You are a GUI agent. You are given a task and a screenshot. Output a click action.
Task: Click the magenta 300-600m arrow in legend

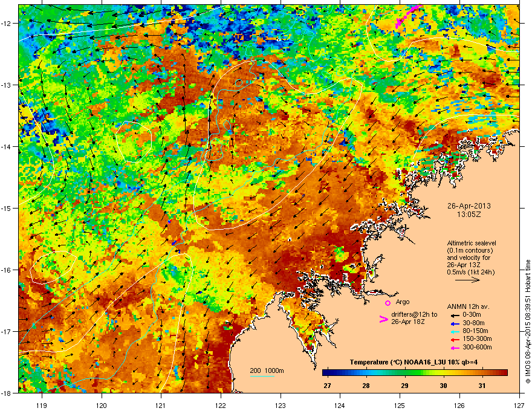coord(455,348)
